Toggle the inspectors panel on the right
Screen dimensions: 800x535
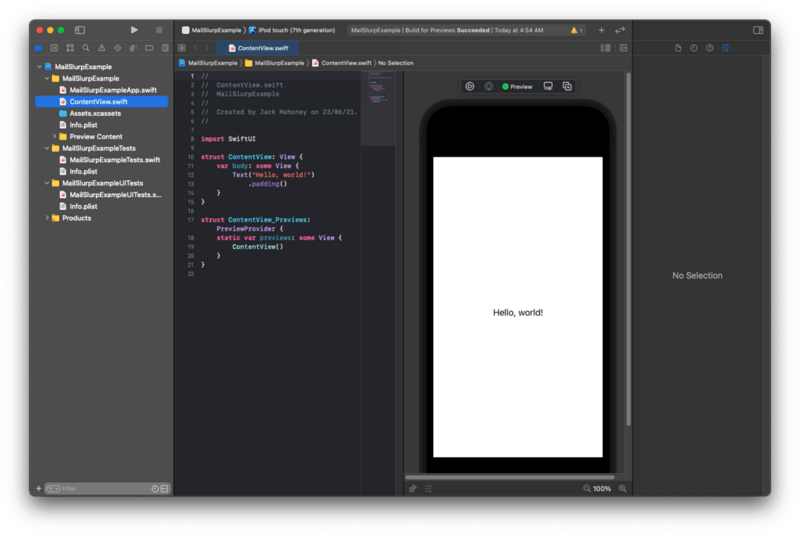pos(758,30)
